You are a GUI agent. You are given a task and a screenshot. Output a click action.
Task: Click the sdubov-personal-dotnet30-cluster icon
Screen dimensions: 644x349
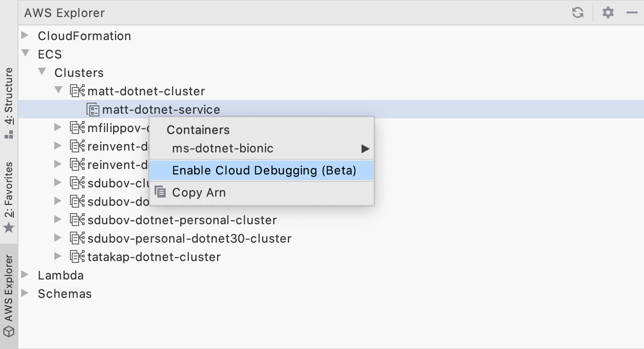[x=77, y=238]
